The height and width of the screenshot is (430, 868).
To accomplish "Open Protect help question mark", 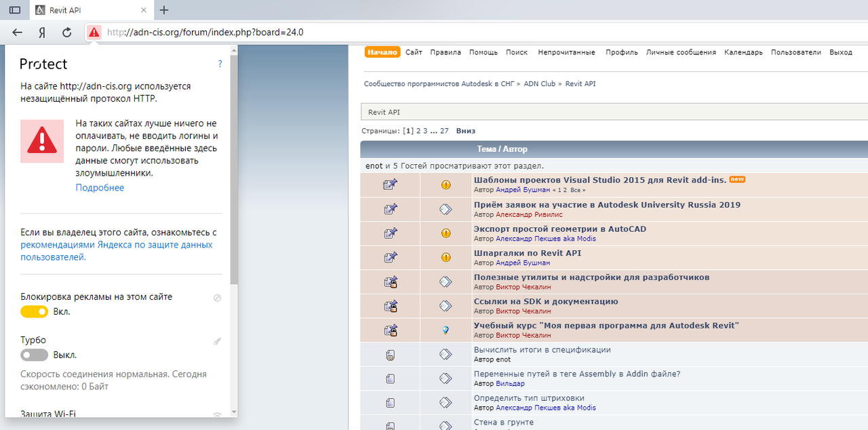I will tap(220, 64).
